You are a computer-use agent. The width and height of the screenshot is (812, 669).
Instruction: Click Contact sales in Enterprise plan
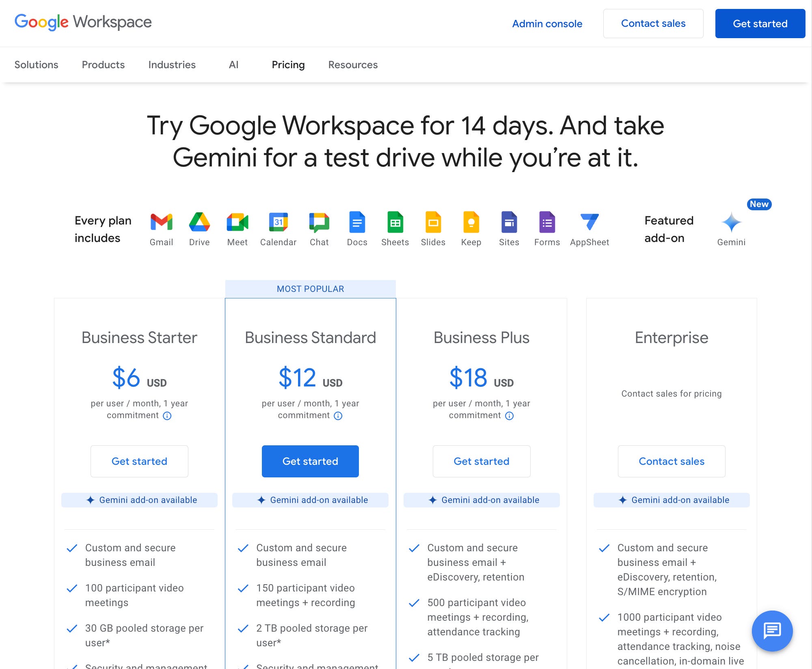pos(671,461)
